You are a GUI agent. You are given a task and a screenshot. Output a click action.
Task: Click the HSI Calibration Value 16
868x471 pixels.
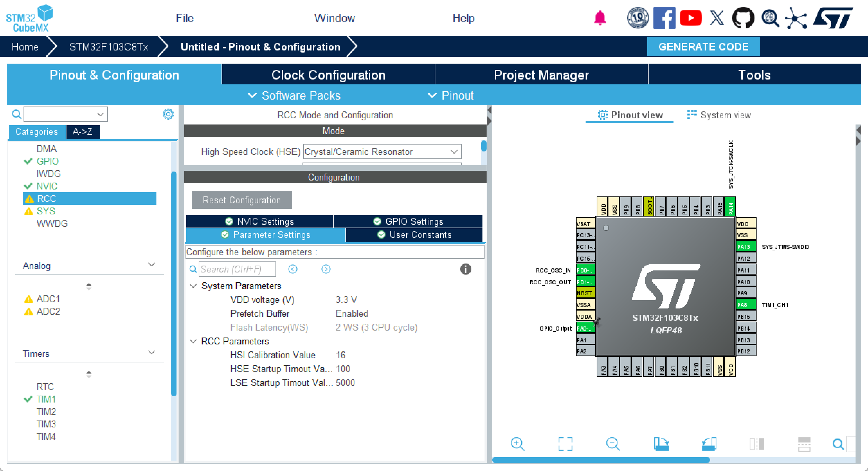coord(341,355)
